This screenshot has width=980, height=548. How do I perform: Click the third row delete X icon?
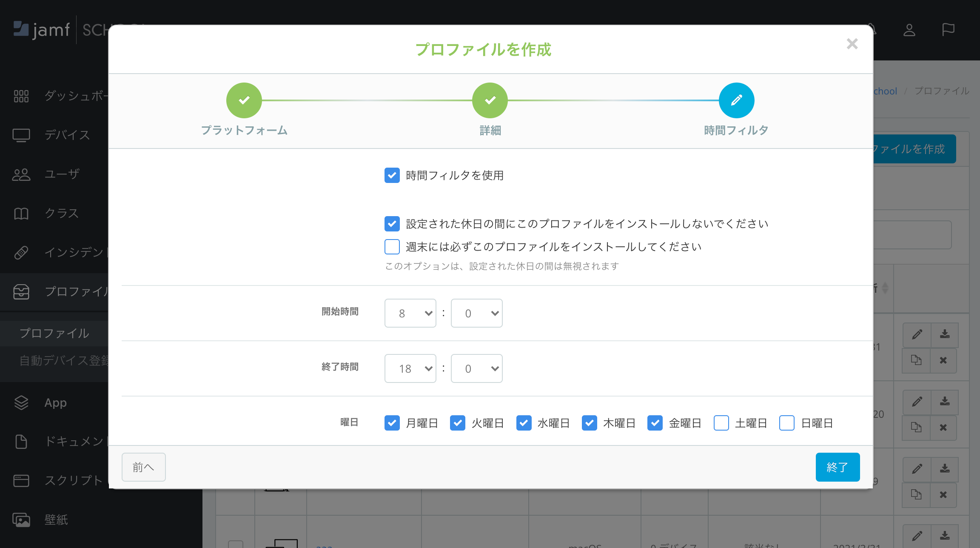click(x=943, y=495)
